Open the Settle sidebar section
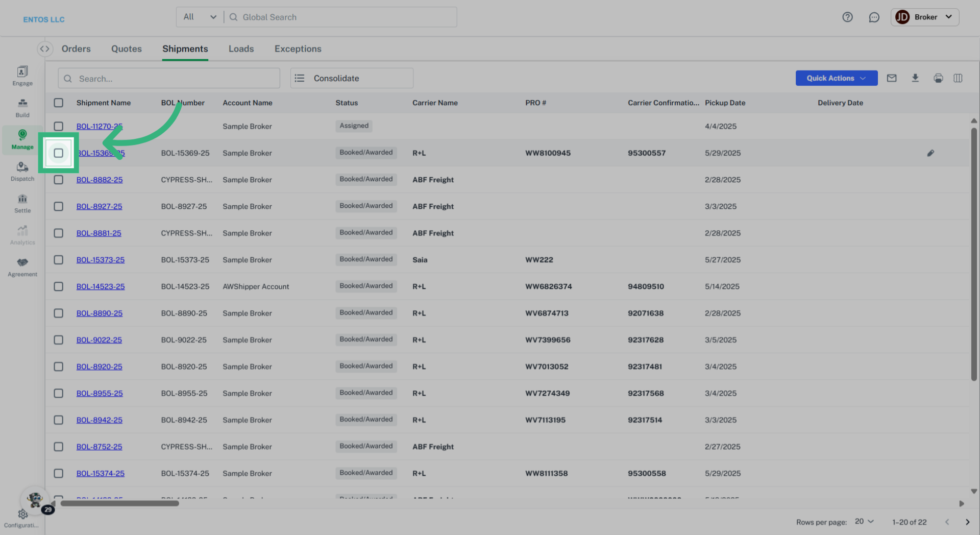This screenshot has height=535, width=980. [22, 203]
